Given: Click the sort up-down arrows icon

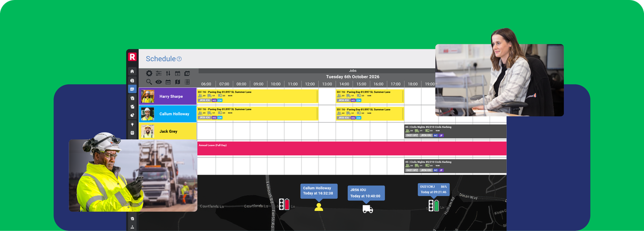Looking at the screenshot, I should coord(168,74).
